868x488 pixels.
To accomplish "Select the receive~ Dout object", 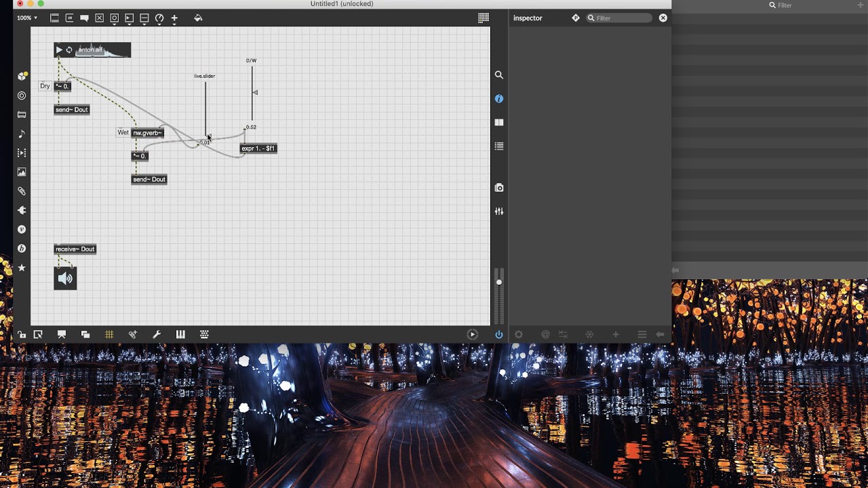I will click(x=75, y=249).
